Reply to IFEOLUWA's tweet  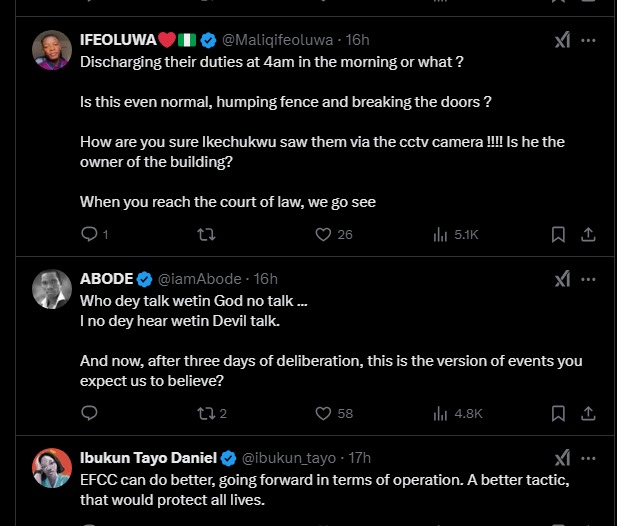coord(89,234)
